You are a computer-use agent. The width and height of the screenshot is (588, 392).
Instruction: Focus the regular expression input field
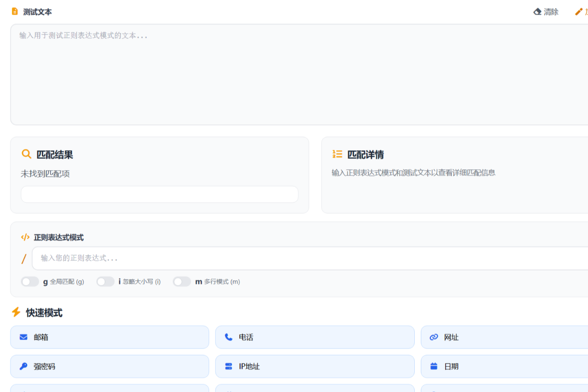tap(310, 258)
